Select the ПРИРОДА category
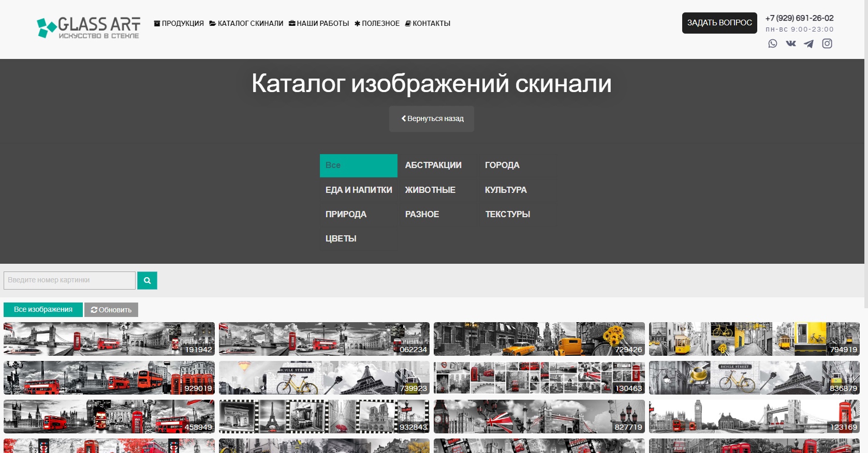The height and width of the screenshot is (453, 868). tap(359, 214)
